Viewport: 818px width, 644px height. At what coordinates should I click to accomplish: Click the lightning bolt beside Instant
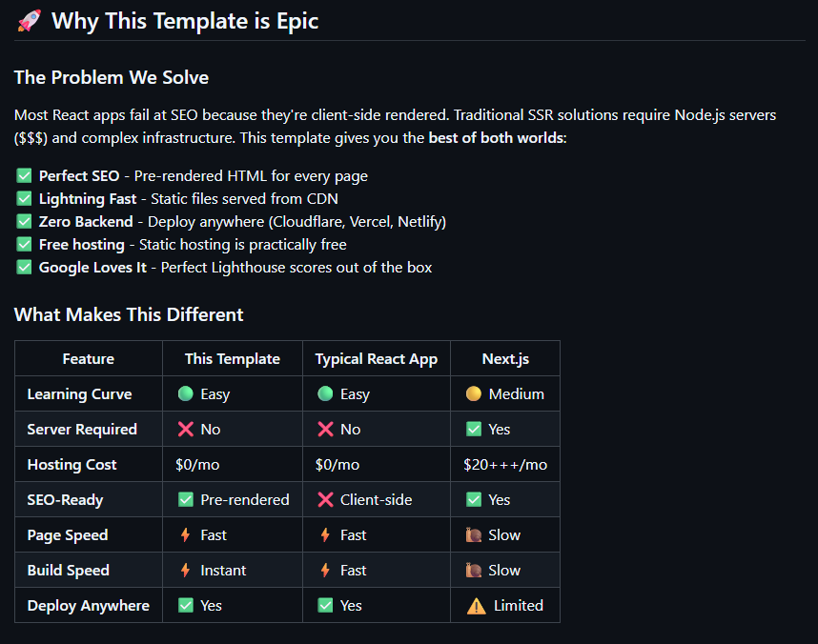coord(185,571)
